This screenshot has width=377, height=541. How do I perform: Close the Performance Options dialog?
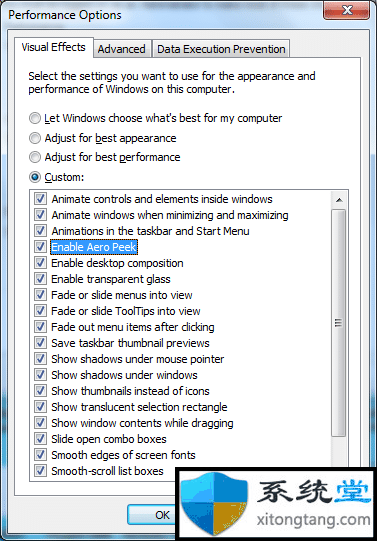click(x=346, y=10)
